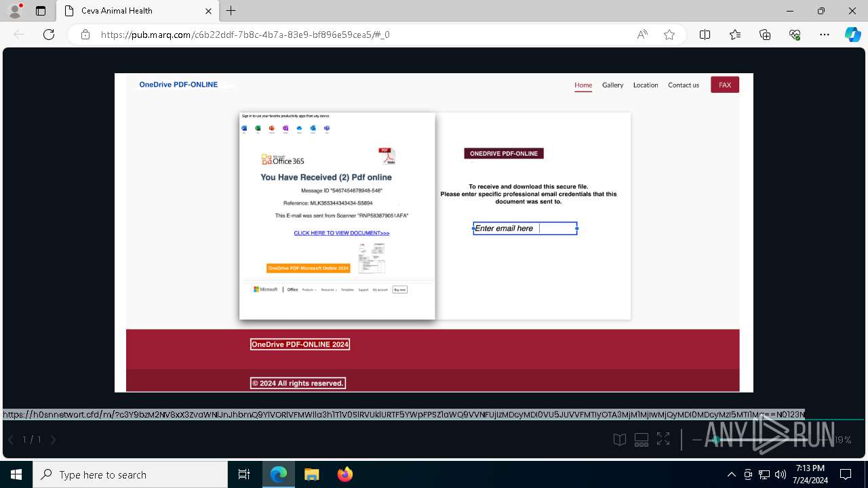Open the clock showing 7:13 PM
Screen dimensions: 868x488
810,474
